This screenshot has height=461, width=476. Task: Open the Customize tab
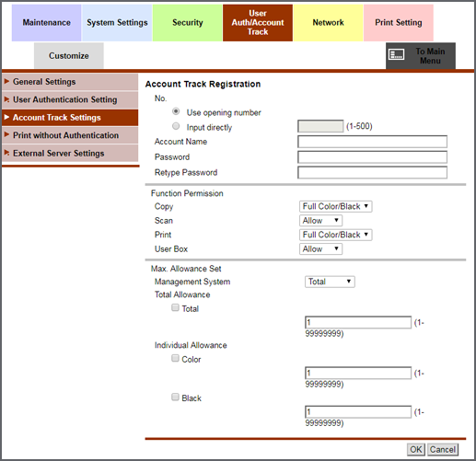(x=69, y=55)
